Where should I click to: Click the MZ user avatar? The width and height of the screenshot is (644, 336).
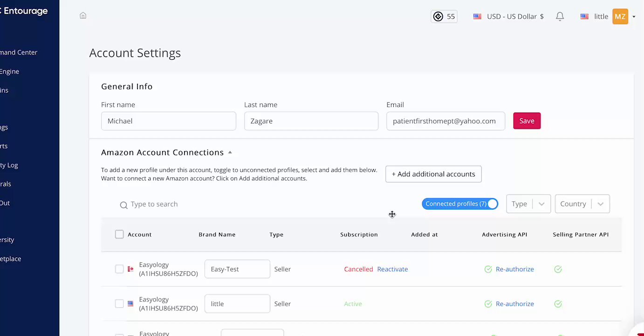click(x=620, y=16)
